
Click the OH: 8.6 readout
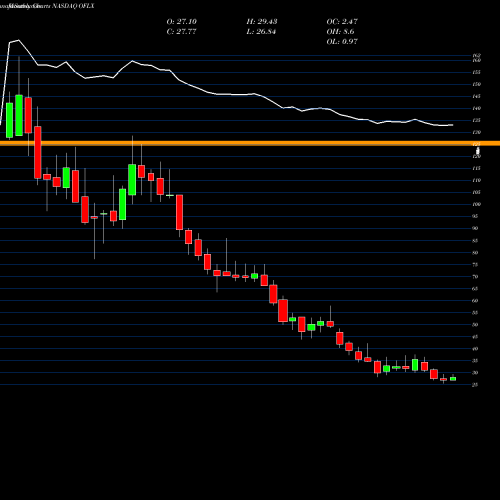(340, 32)
